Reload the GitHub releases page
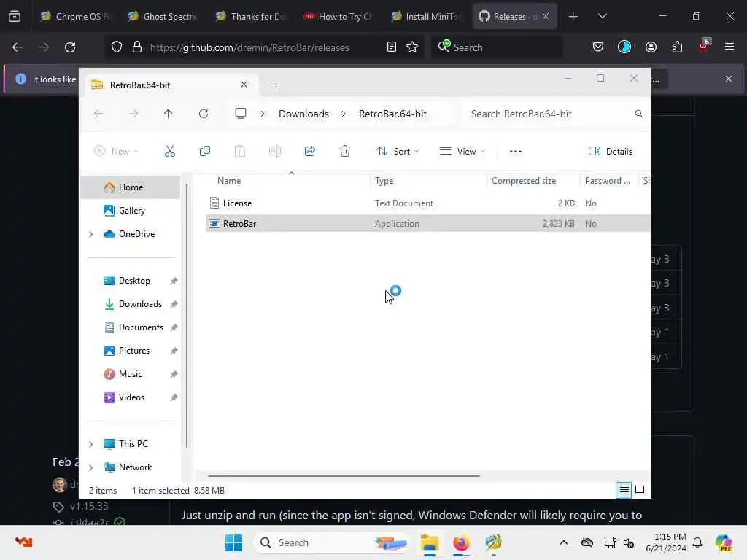 (70, 47)
